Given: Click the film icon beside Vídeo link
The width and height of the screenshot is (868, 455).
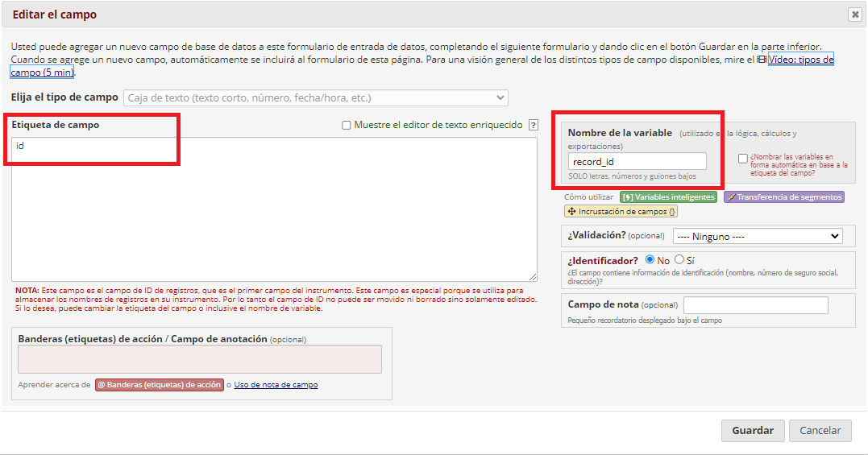Looking at the screenshot, I should [762, 59].
